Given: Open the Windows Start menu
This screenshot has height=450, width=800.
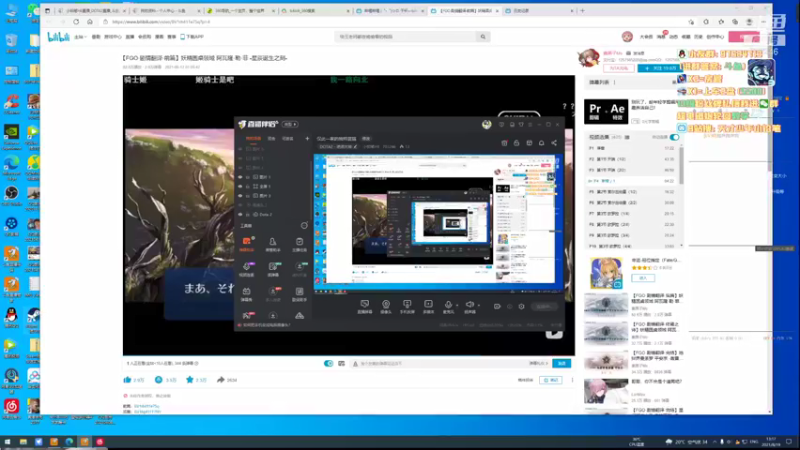Looking at the screenshot, I should 7,441.
